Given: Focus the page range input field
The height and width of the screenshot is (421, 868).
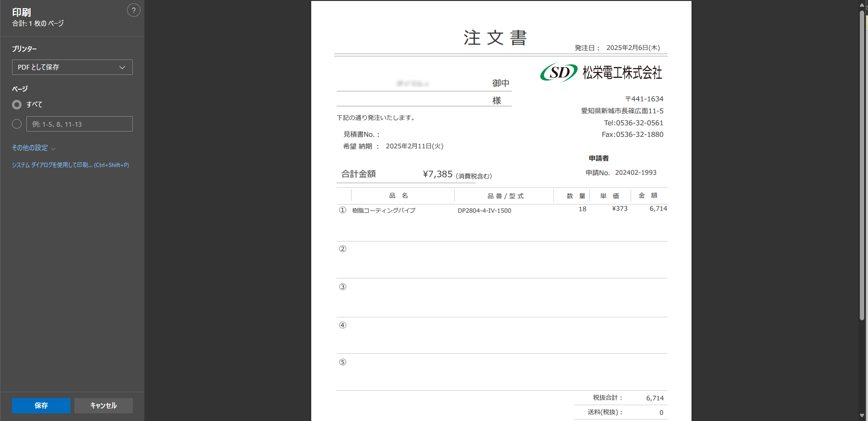Looking at the screenshot, I should [79, 124].
